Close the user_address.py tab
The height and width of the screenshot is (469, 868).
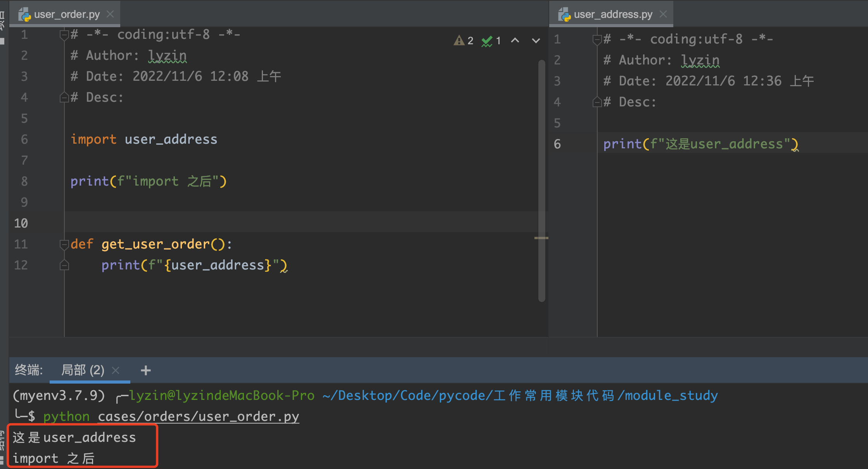coord(663,14)
